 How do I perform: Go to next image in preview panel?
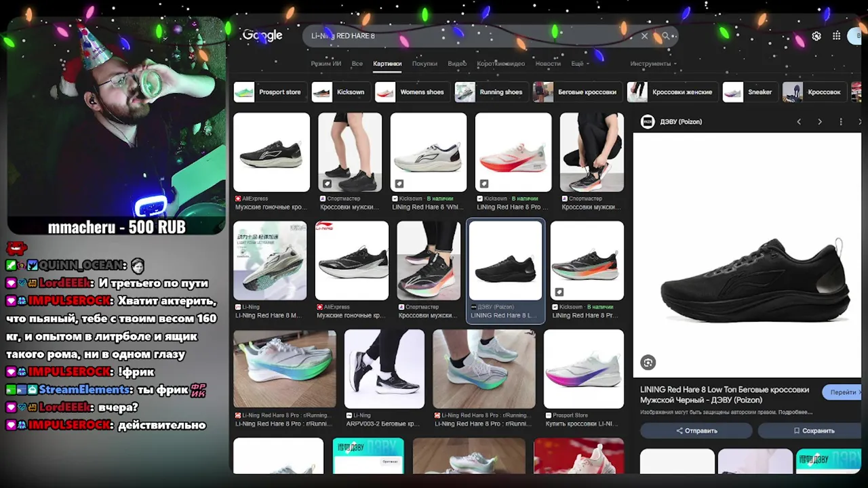pyautogui.click(x=820, y=122)
